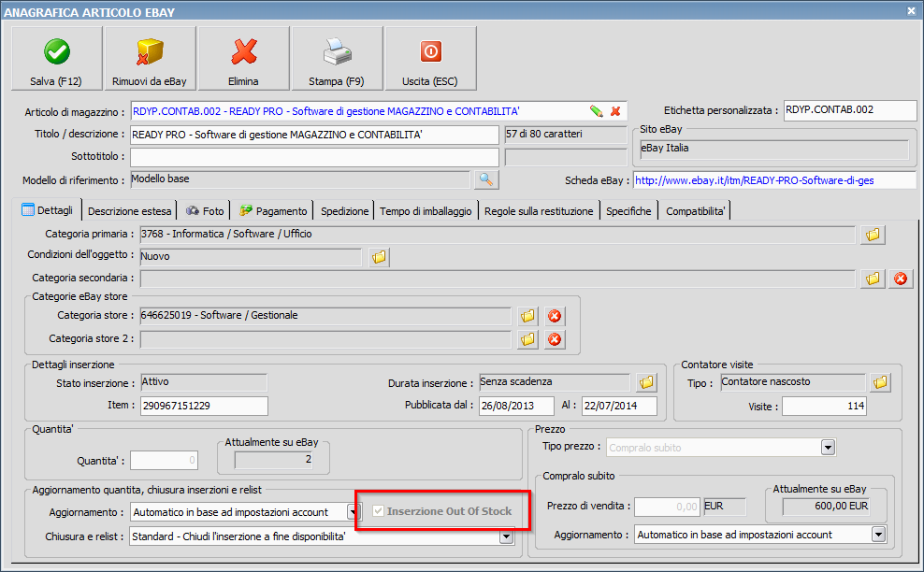
Task: Click the Salva (F12) button
Action: pyautogui.click(x=56, y=58)
